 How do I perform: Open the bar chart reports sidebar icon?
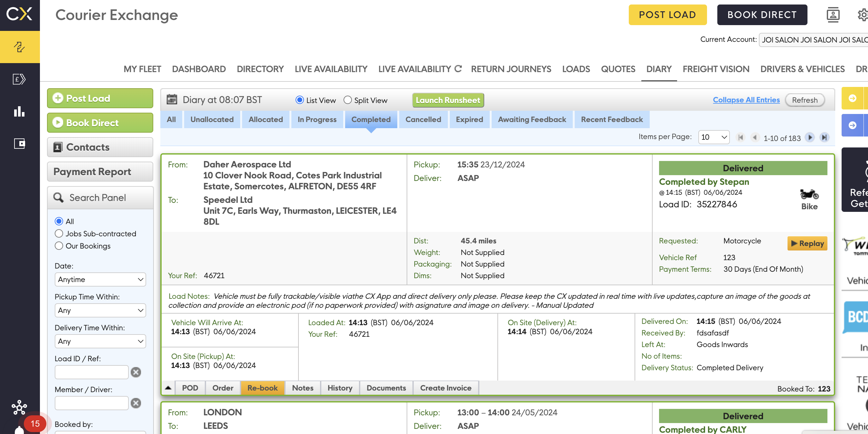[19, 111]
